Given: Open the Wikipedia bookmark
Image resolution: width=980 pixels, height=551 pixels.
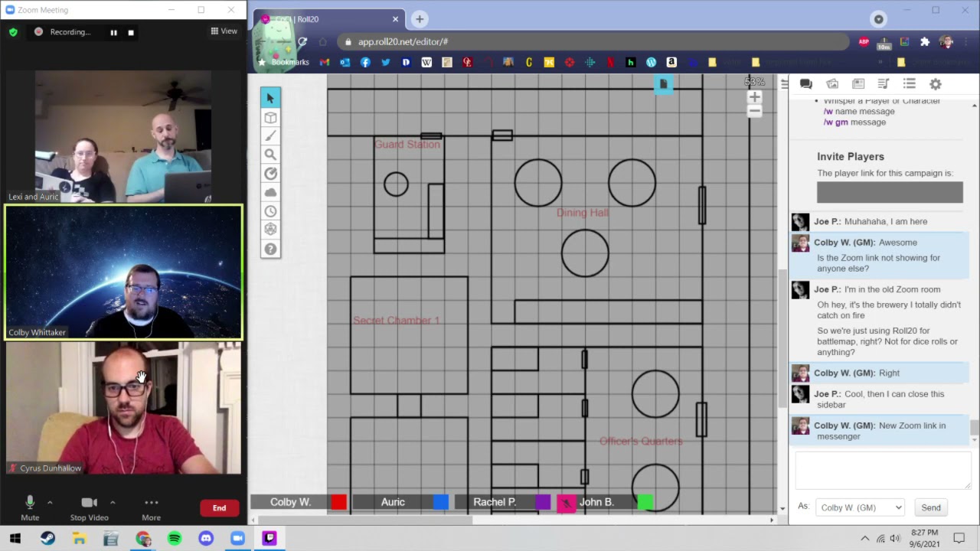Looking at the screenshot, I should tap(426, 62).
